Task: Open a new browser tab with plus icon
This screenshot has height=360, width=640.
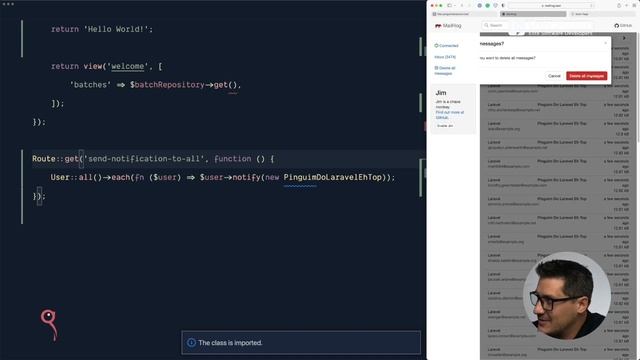Action: [x=627, y=6]
